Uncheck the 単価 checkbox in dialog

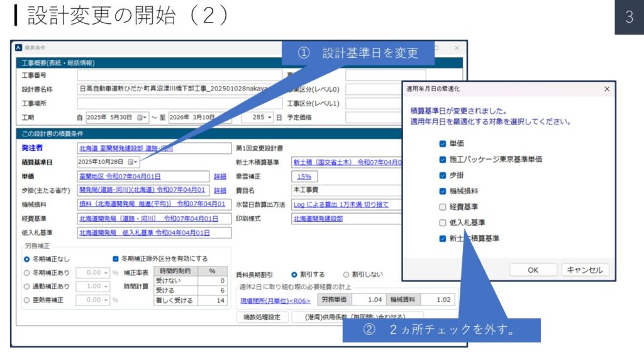pyautogui.click(x=443, y=143)
